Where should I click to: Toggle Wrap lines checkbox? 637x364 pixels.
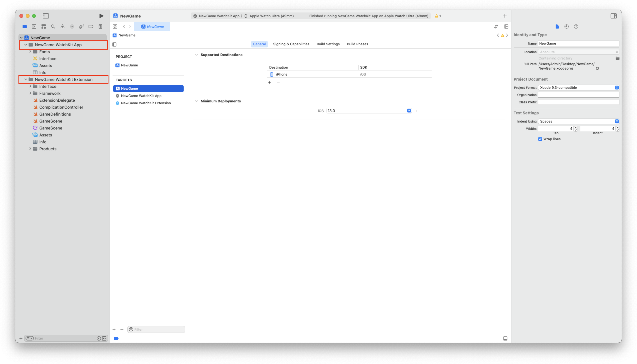click(x=540, y=139)
